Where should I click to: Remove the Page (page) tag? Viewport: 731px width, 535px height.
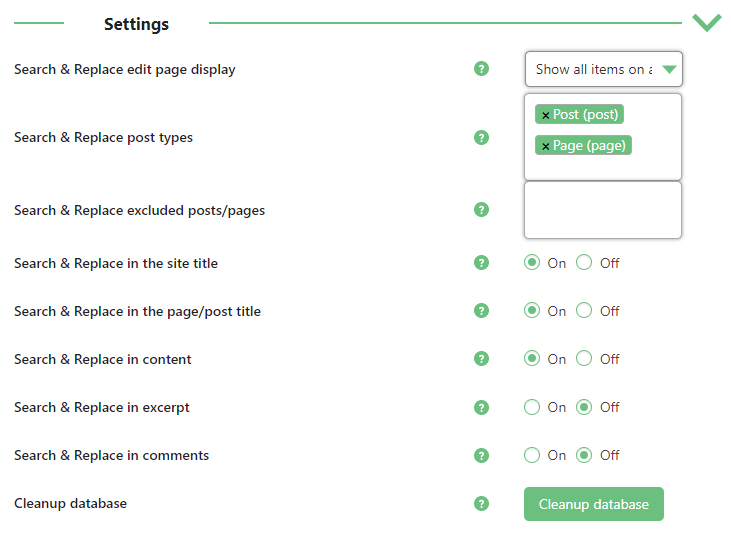coord(545,146)
